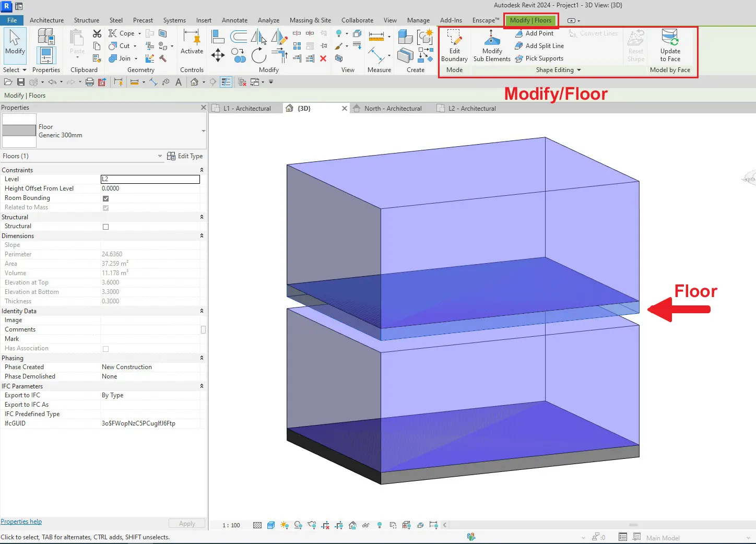
Task: Click Add Point button
Action: (534, 33)
